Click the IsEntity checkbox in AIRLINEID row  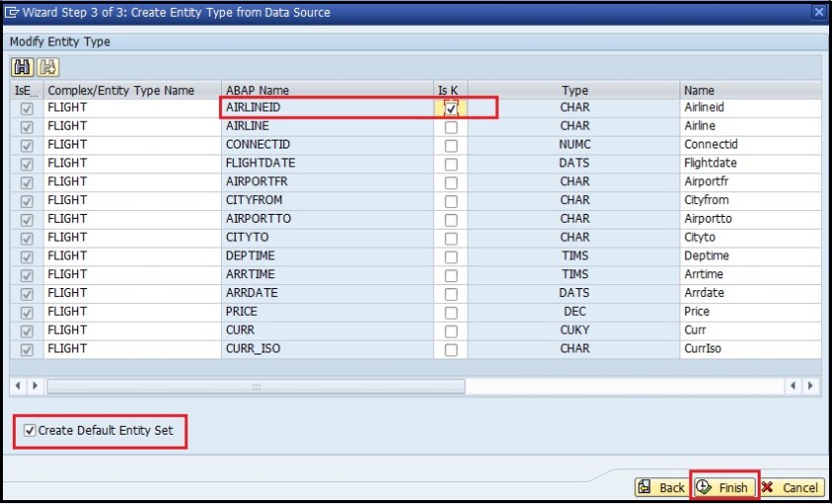(x=27, y=108)
